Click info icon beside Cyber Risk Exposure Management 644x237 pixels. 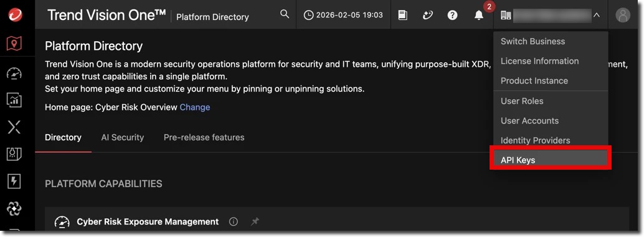[x=234, y=222]
